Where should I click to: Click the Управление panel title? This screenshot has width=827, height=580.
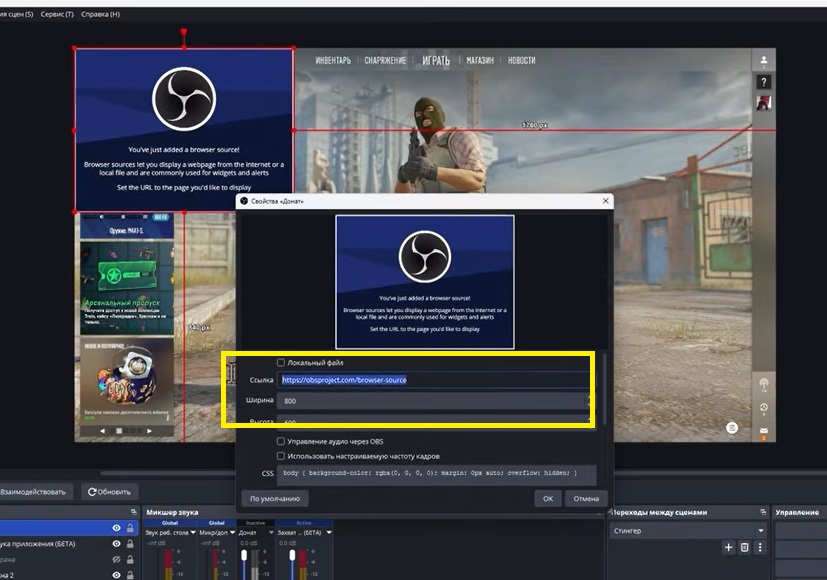click(x=796, y=512)
